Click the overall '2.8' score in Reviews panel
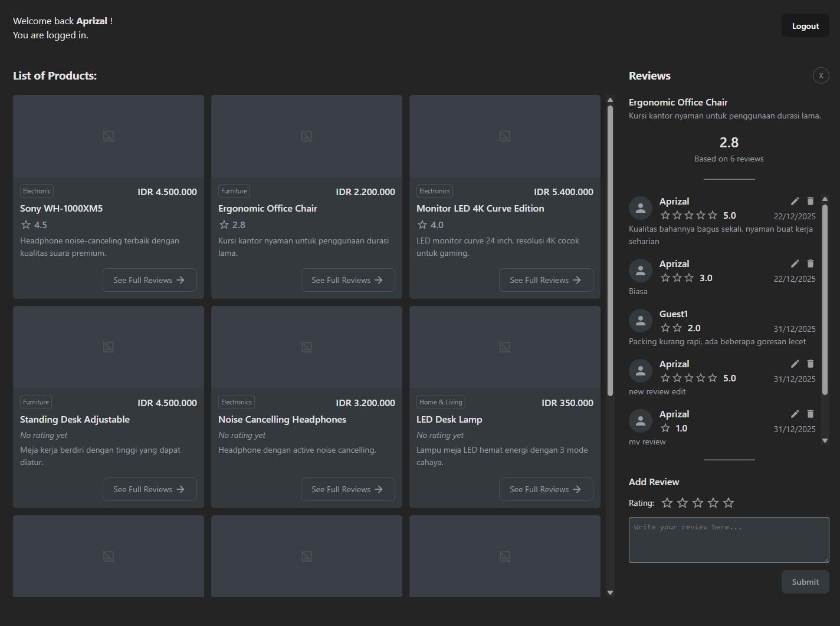This screenshot has height=626, width=840. 729,143
